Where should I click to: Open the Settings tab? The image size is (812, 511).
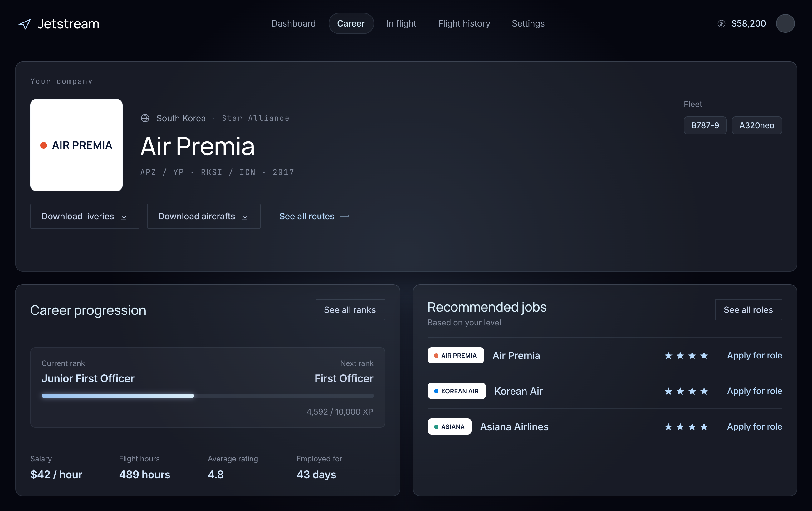point(528,24)
